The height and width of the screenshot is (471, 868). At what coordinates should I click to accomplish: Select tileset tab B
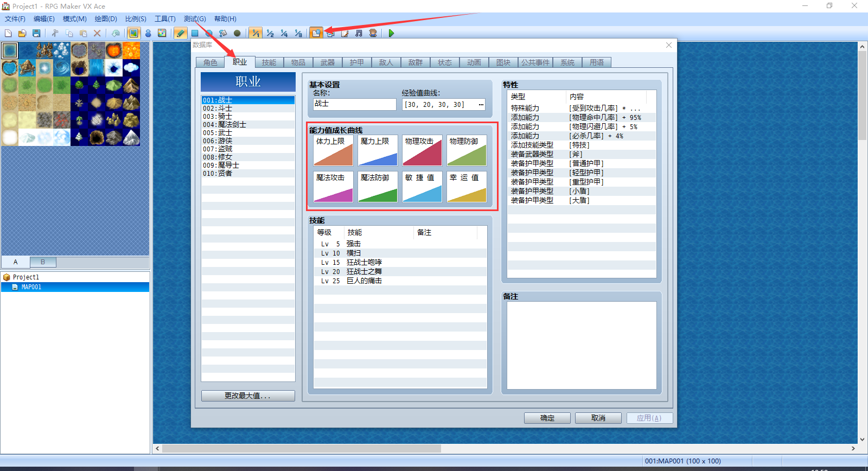(43, 262)
